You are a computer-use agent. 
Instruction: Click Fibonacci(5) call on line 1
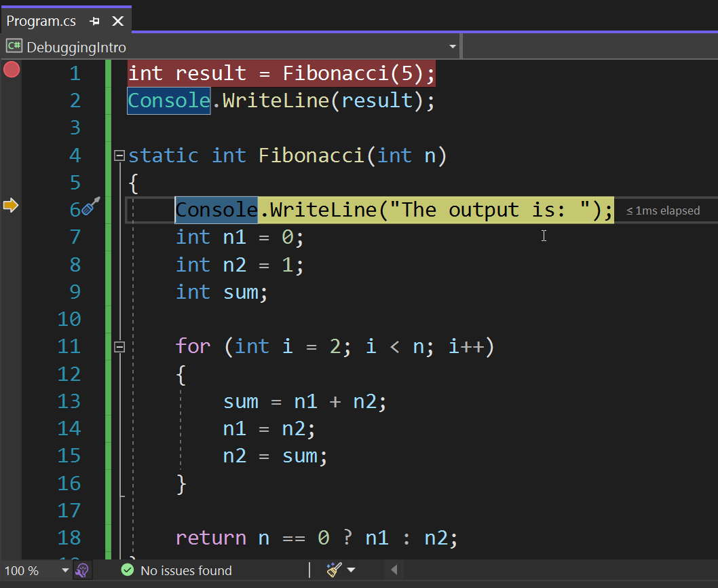click(354, 73)
